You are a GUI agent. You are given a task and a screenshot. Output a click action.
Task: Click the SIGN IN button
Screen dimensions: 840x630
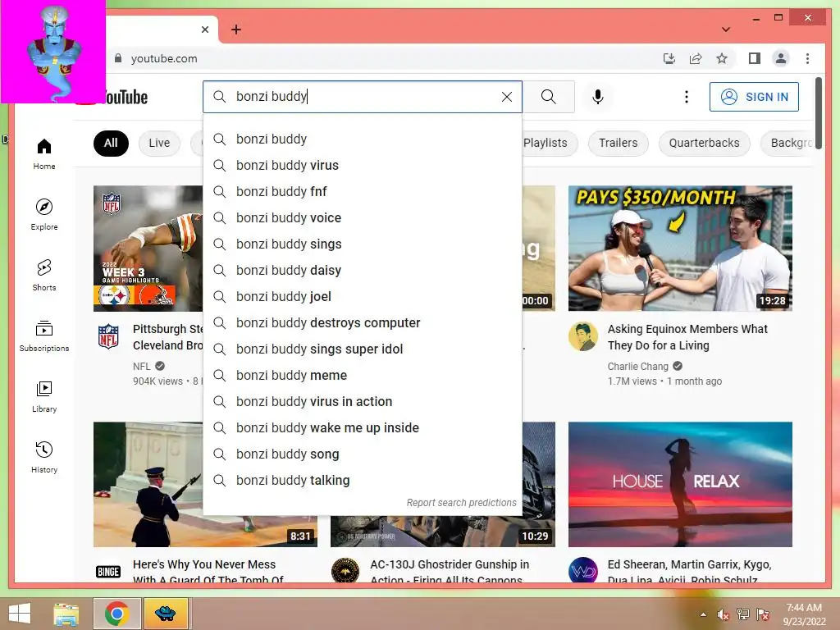pos(754,97)
